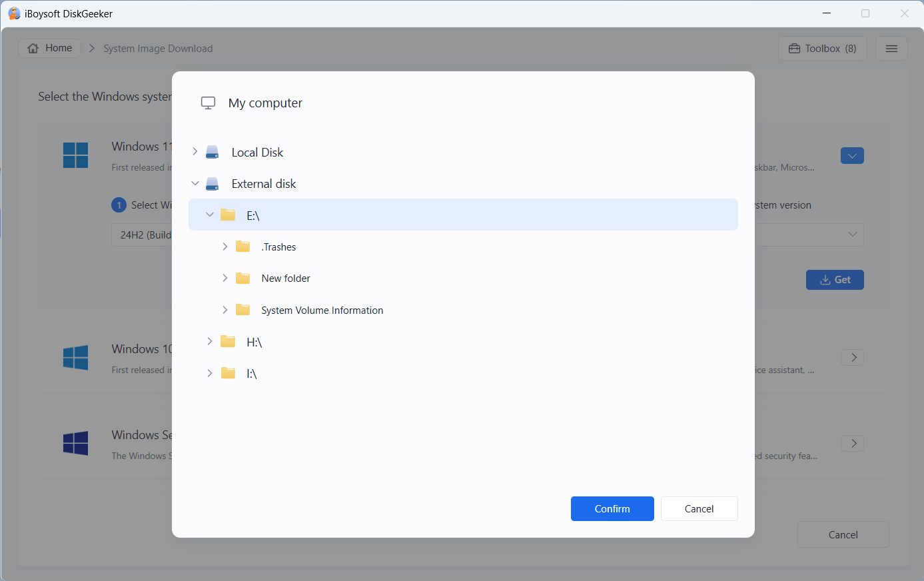The image size is (924, 581).
Task: Minimize the DiskGeeker window
Action: pyautogui.click(x=827, y=13)
